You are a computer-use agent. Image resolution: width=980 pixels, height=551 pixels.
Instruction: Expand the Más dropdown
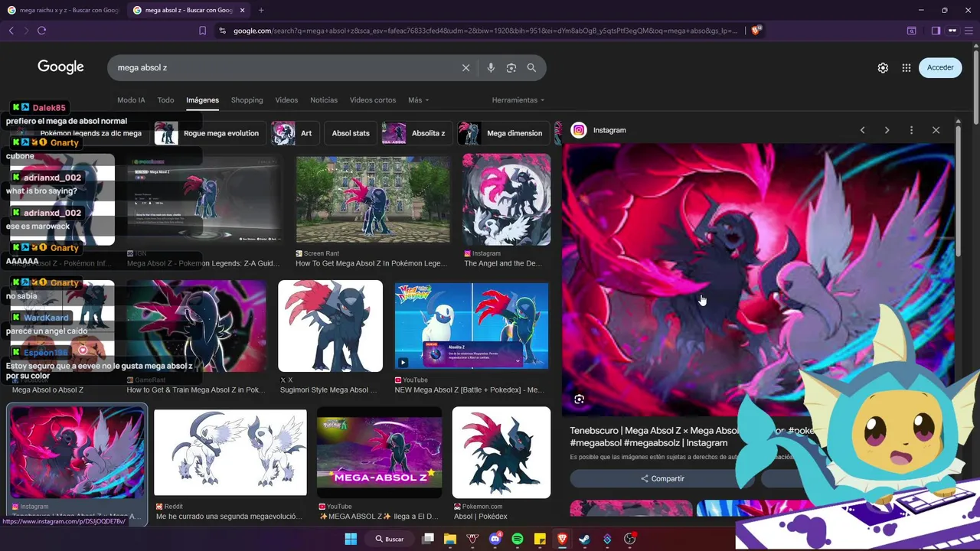coord(418,100)
